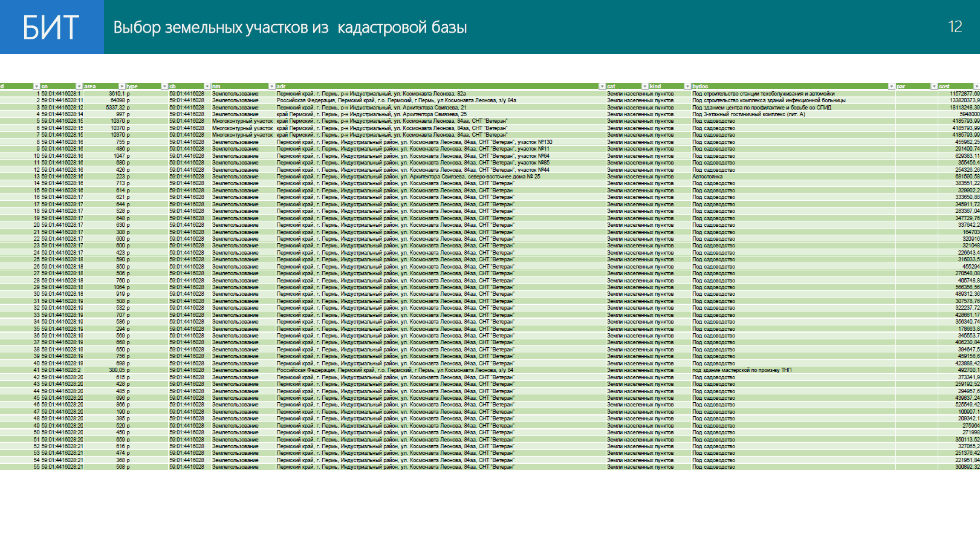Click 'Под 3-этажный гостиничный комплекс (лит. А)'
Viewport: 980px width, 551px height.
click(748, 114)
